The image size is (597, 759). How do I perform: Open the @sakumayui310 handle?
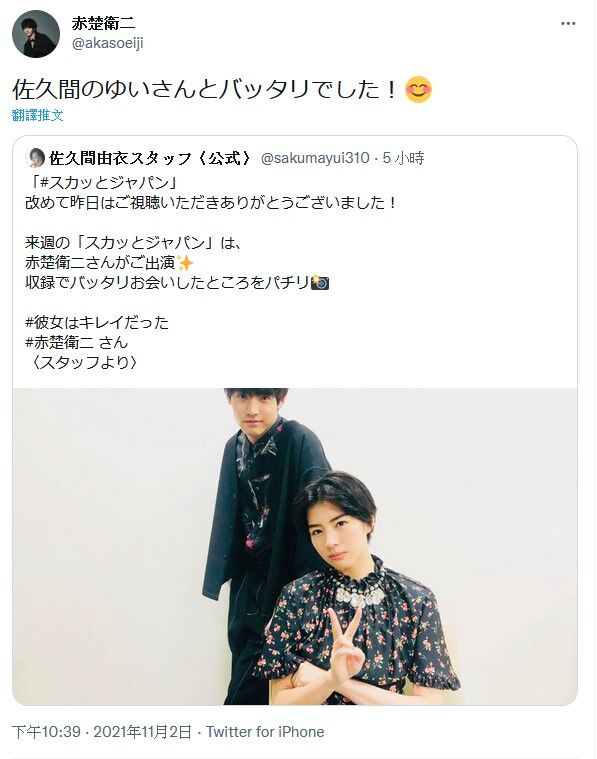(x=315, y=158)
